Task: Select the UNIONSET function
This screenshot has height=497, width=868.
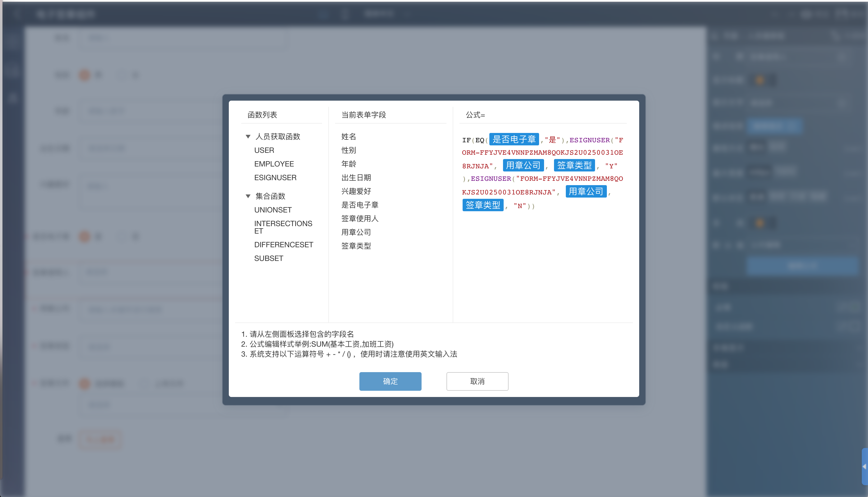Action: (273, 210)
